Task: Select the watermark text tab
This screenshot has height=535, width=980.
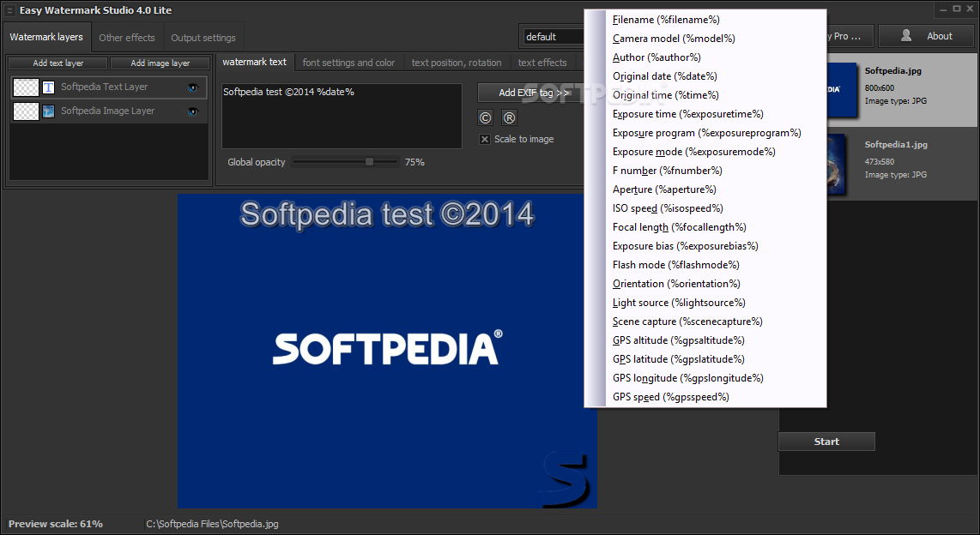Action: (254, 62)
